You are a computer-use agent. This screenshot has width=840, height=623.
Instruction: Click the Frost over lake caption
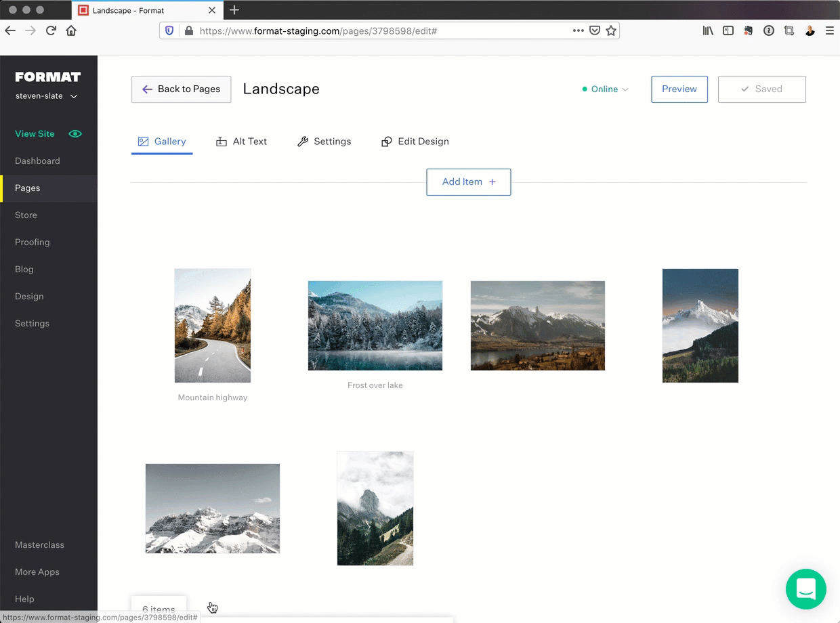coord(375,385)
